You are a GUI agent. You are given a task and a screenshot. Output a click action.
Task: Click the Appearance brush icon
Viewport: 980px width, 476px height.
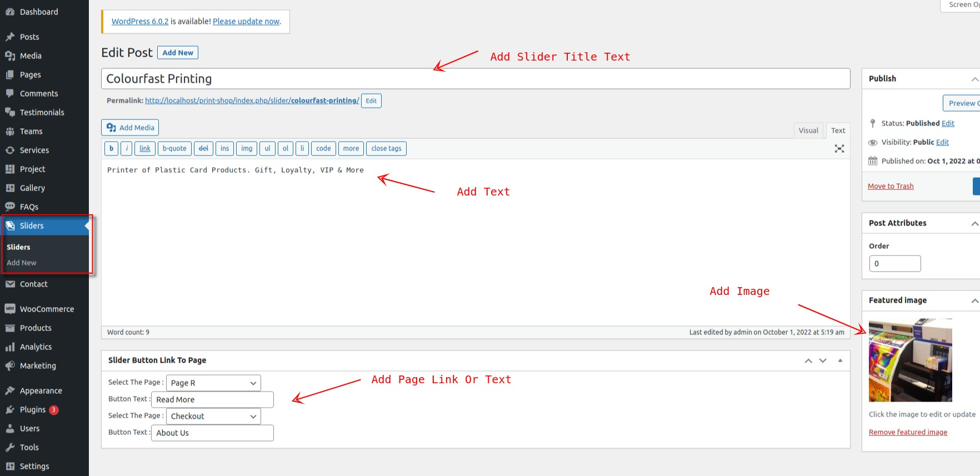coord(10,390)
